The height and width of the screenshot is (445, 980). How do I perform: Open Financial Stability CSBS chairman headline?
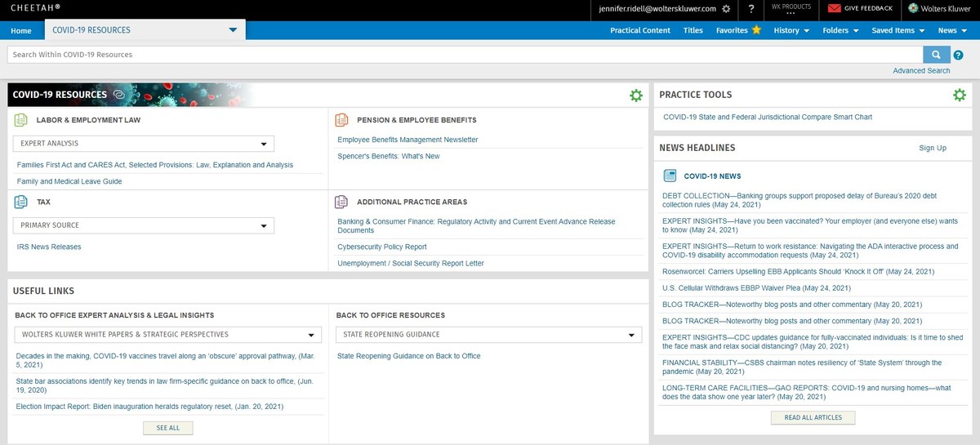802,367
